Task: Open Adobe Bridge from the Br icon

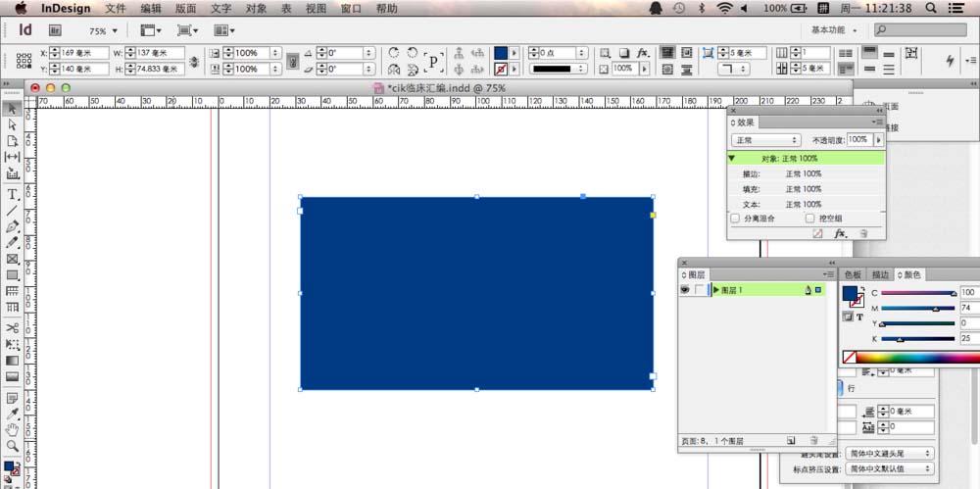Action: pos(56,31)
